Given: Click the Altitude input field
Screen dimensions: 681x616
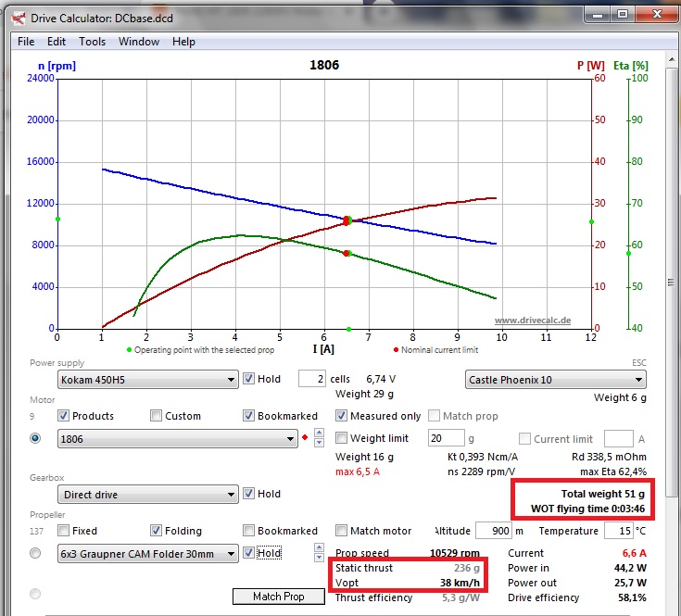Looking at the screenshot, I should (492, 531).
